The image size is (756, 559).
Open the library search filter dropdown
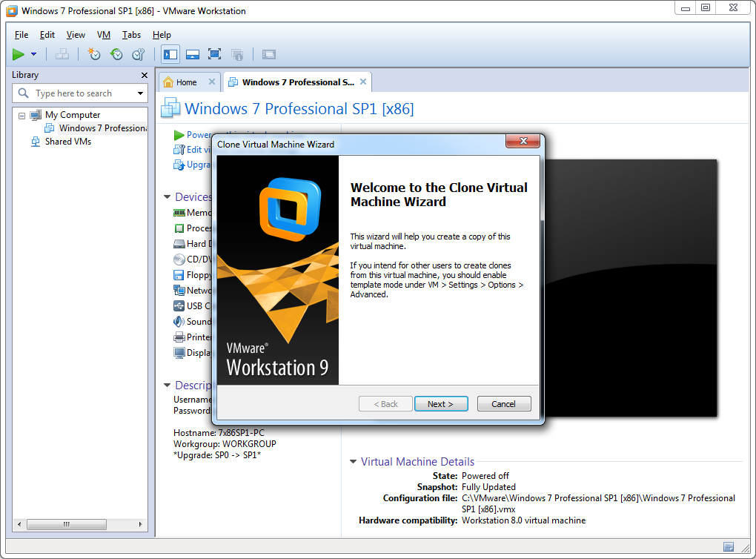[x=140, y=93]
